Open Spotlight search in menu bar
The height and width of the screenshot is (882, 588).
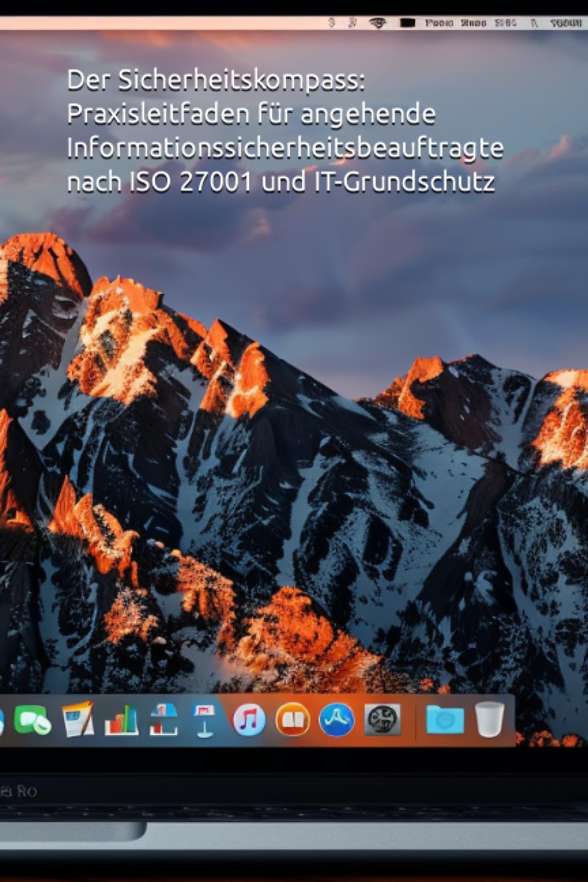tap(534, 23)
